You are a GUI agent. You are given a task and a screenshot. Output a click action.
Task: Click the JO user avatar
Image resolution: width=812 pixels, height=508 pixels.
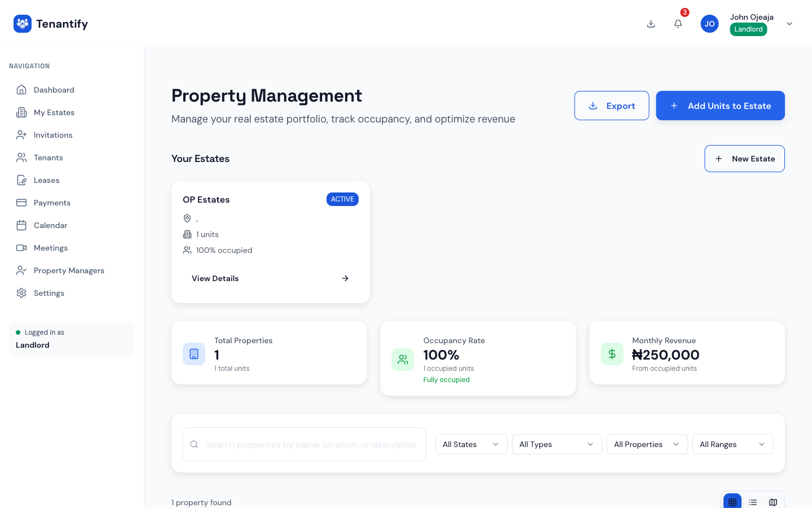tap(709, 24)
